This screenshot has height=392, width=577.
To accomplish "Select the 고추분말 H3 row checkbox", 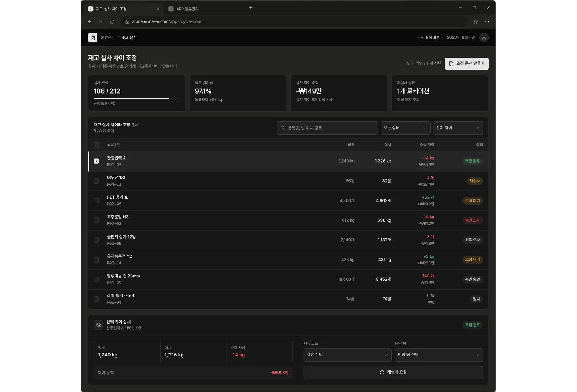I will point(96,220).
